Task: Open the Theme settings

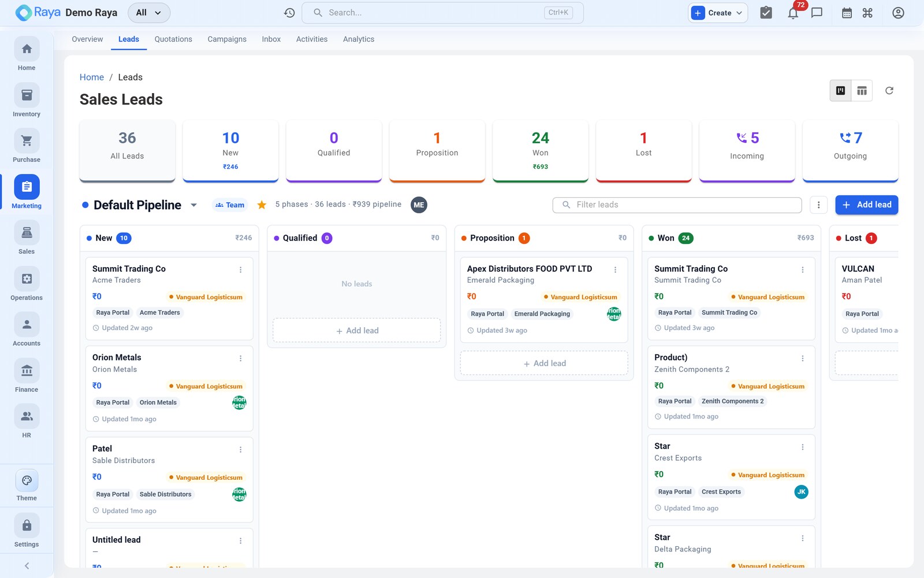Action: (27, 486)
